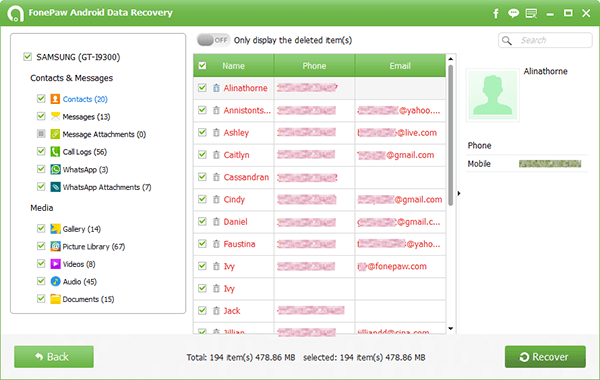This screenshot has width=600, height=380.
Task: Uncheck the Messages (13) checkbox
Action: tap(41, 116)
